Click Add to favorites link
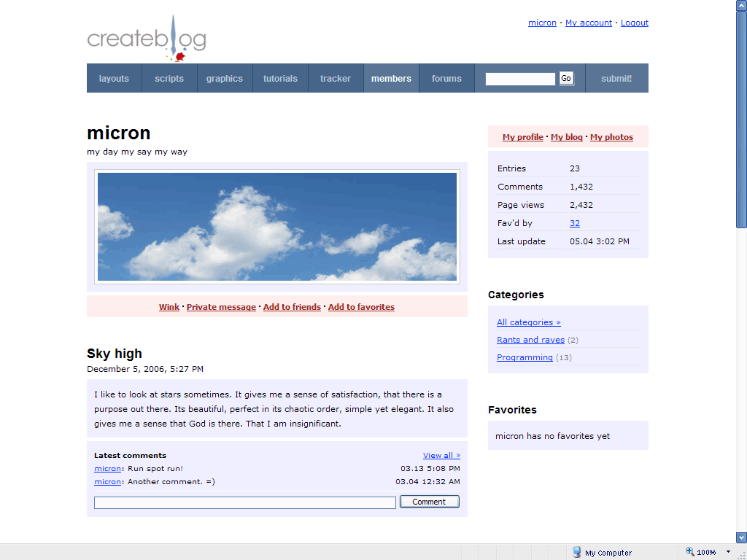This screenshot has height=560, width=747. pos(361,307)
